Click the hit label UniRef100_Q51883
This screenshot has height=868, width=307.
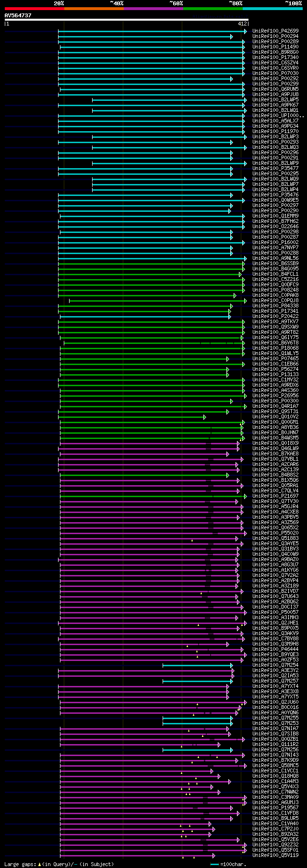[x=275, y=538]
